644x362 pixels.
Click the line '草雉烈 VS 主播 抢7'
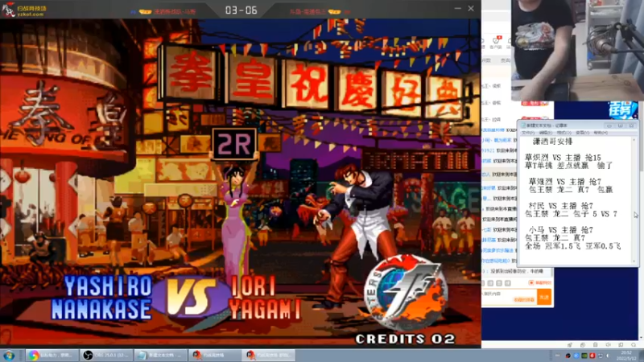[x=565, y=182]
